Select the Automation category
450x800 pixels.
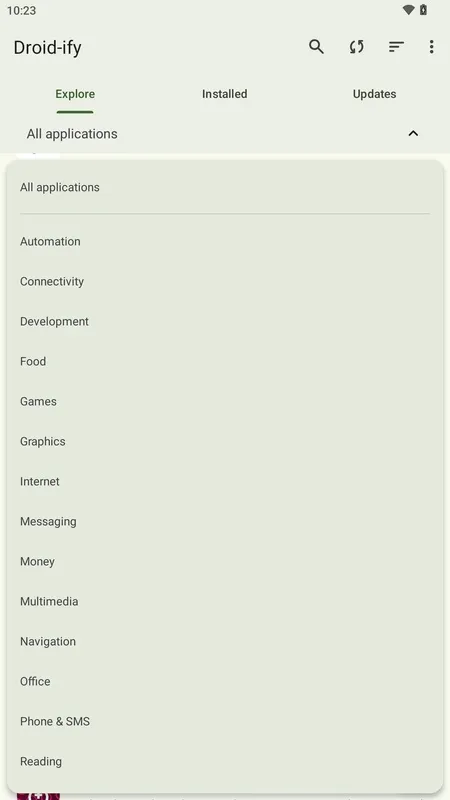225,241
